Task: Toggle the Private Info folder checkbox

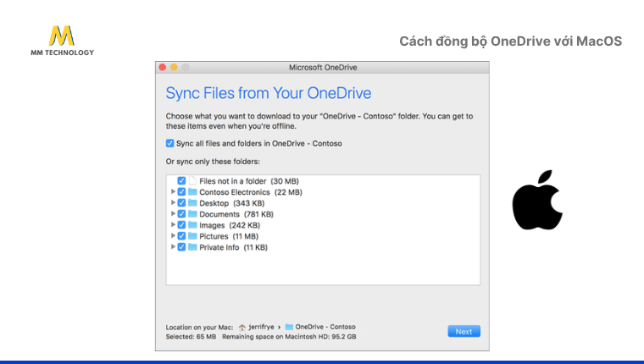Action: click(x=181, y=247)
